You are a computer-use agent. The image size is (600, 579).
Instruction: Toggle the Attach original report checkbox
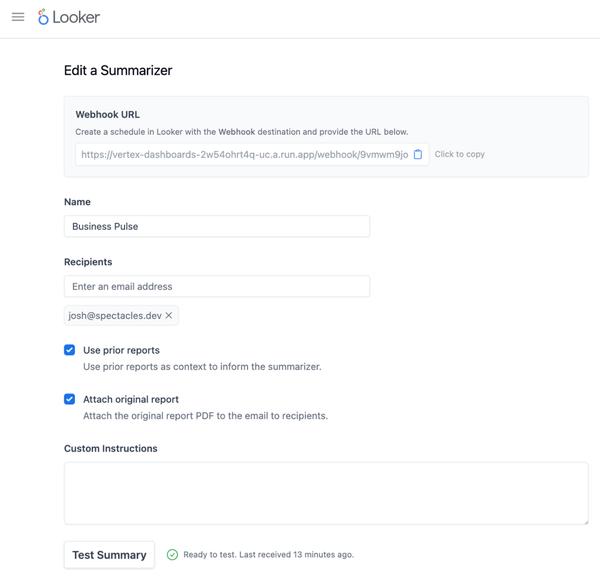pyautogui.click(x=70, y=399)
